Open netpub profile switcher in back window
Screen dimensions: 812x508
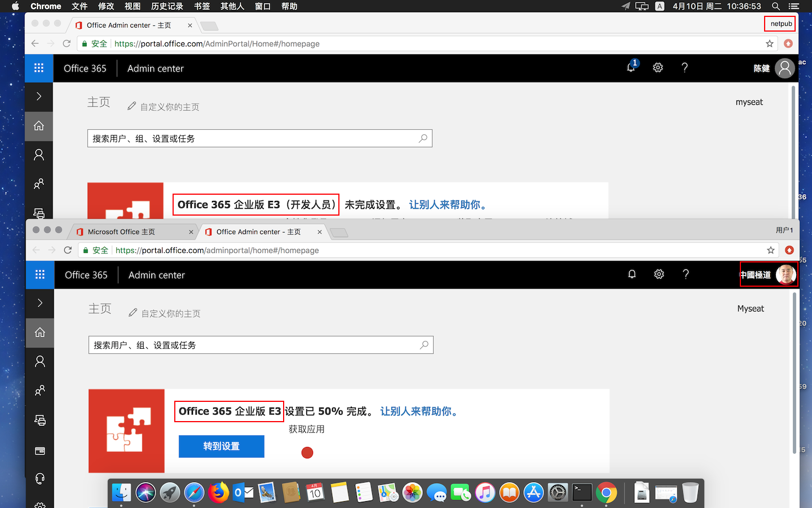781,24
